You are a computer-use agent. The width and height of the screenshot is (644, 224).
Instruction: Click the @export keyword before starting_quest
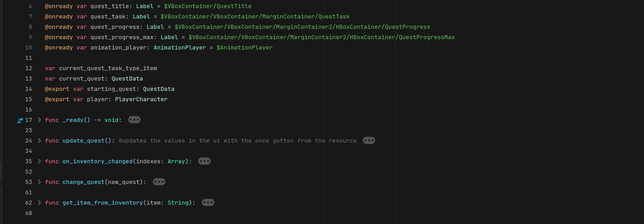(x=57, y=89)
